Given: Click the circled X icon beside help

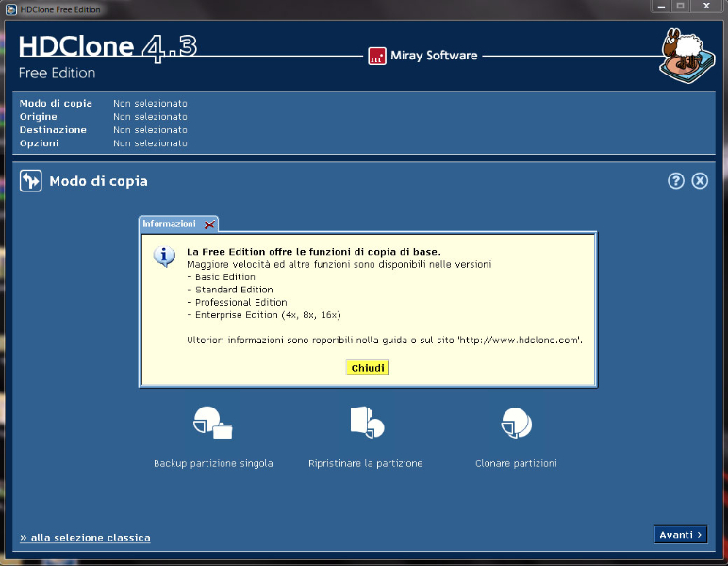Looking at the screenshot, I should pyautogui.click(x=700, y=181).
